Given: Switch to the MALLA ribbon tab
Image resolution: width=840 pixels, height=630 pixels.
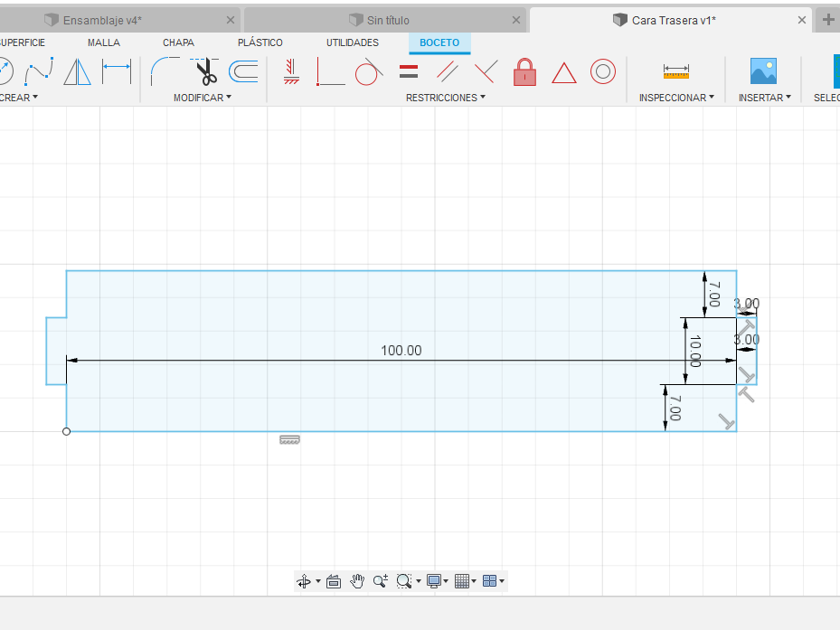Looking at the screenshot, I should pyautogui.click(x=104, y=42).
